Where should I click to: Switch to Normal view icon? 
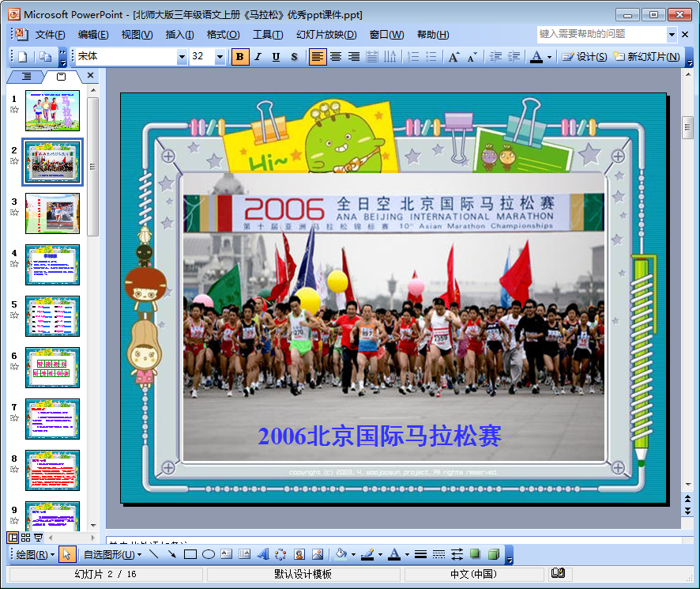coord(13,537)
